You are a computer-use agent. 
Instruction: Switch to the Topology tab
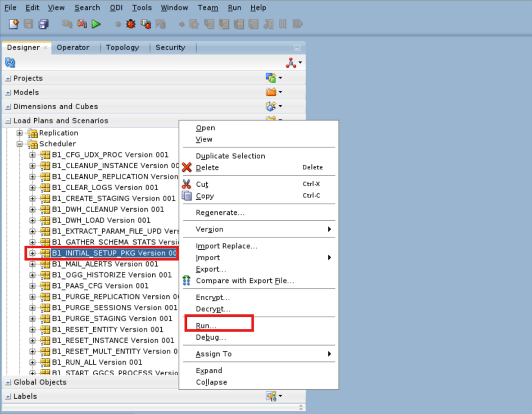122,48
